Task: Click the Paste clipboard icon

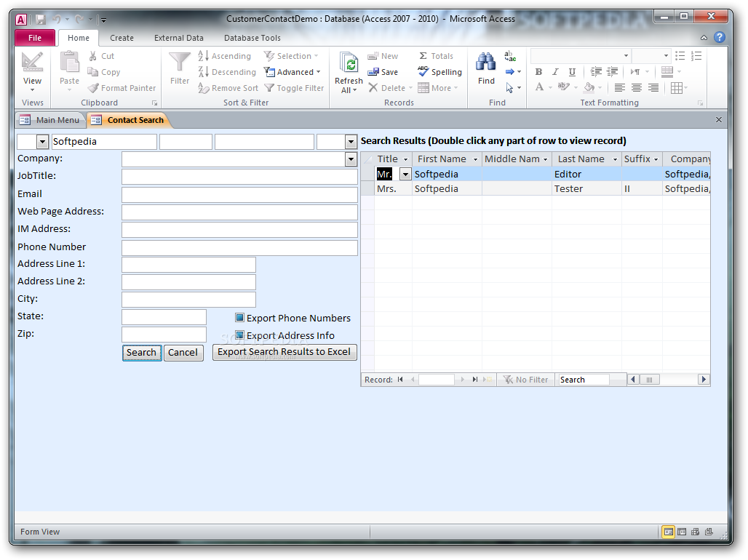Action: point(69,62)
